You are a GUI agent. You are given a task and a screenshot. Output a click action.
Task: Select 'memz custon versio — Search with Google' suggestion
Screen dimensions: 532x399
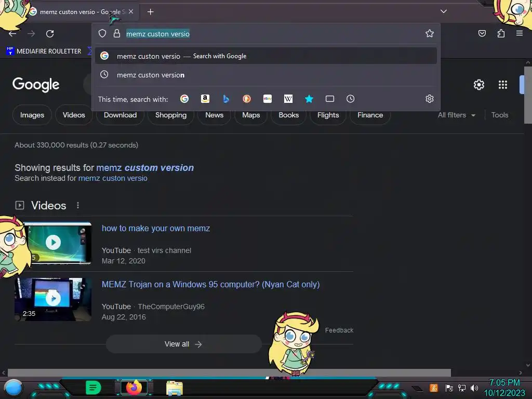pyautogui.click(x=266, y=56)
